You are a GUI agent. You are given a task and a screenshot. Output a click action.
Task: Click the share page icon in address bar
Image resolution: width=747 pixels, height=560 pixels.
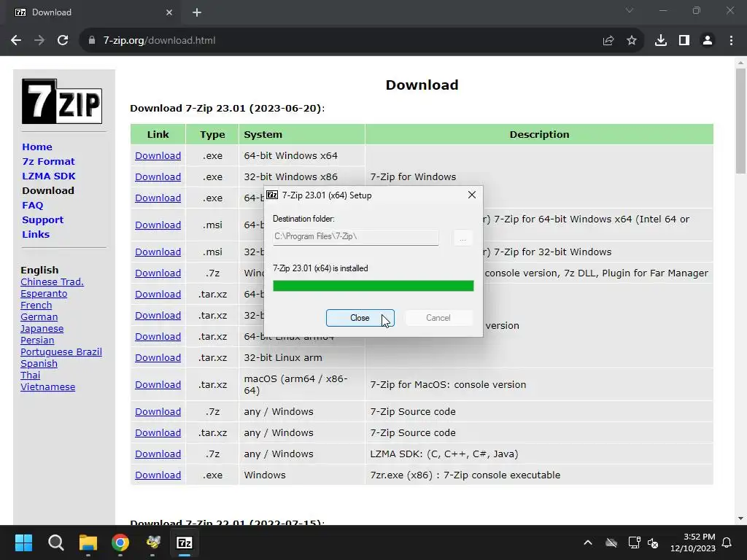click(608, 41)
